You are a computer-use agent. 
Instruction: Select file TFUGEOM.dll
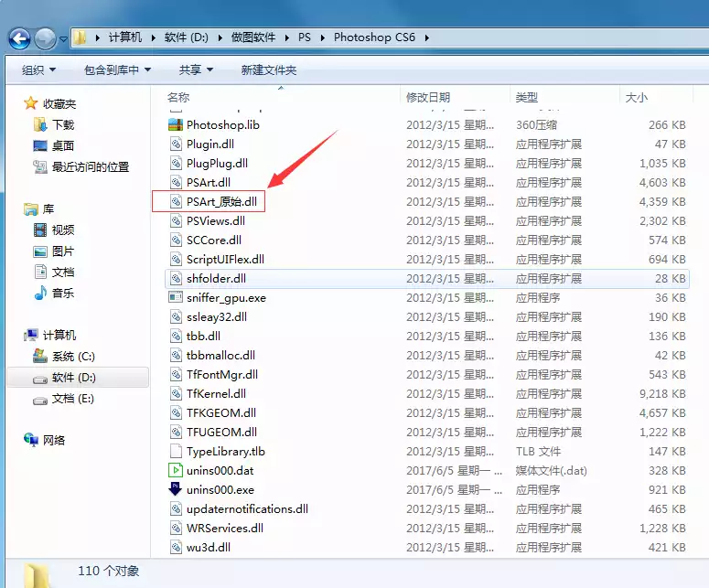tap(221, 432)
